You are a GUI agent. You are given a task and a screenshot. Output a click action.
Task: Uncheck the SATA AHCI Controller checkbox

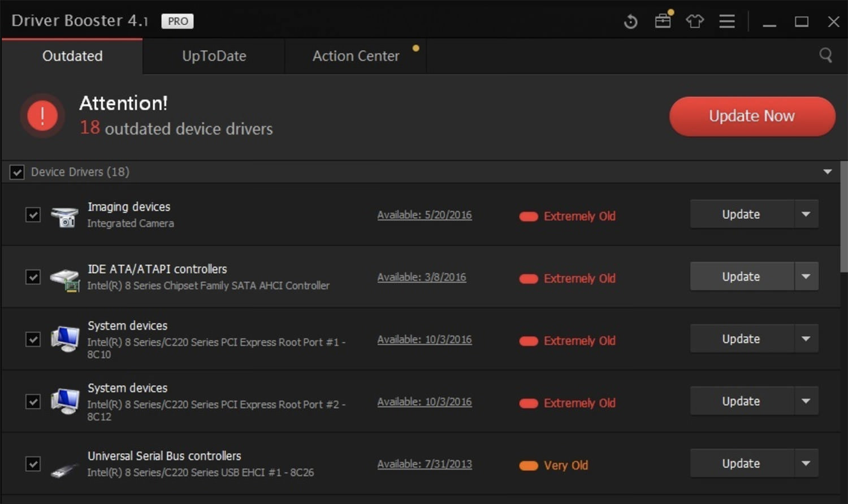click(33, 277)
